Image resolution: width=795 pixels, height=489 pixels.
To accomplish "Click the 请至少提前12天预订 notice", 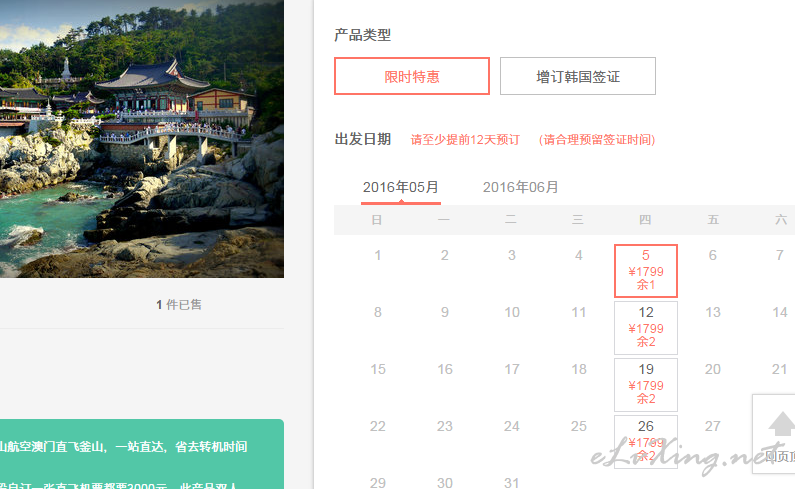I will pyautogui.click(x=465, y=139).
